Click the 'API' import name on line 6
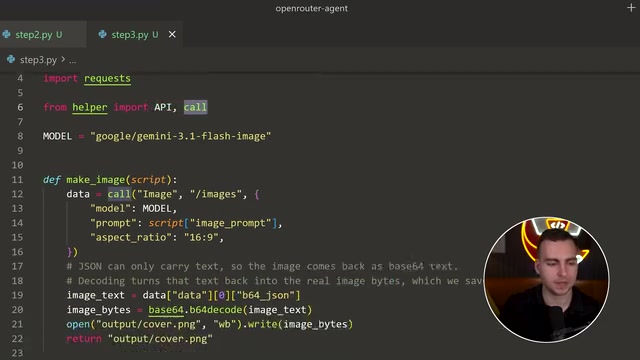Image resolution: width=640 pixels, height=360 pixels. 163,107
